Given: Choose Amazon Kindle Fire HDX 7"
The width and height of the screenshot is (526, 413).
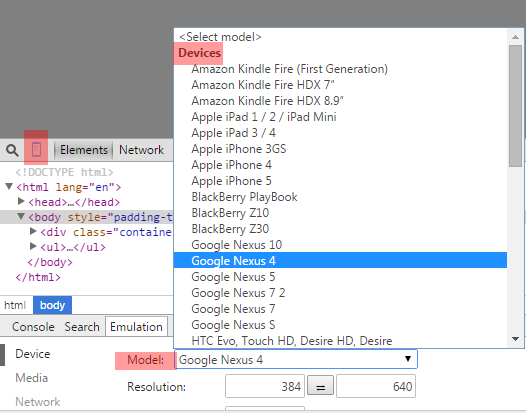Looking at the screenshot, I should [340, 85].
